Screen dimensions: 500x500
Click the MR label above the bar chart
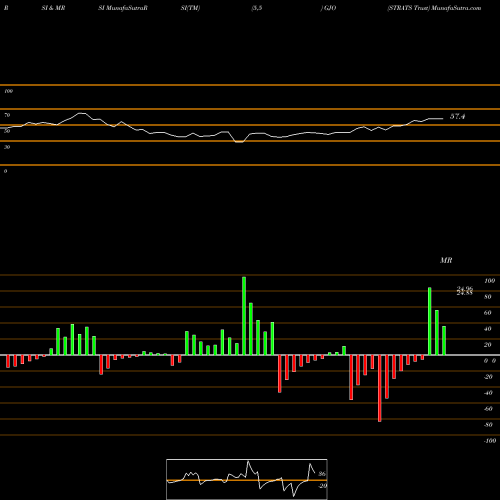[x=446, y=260]
